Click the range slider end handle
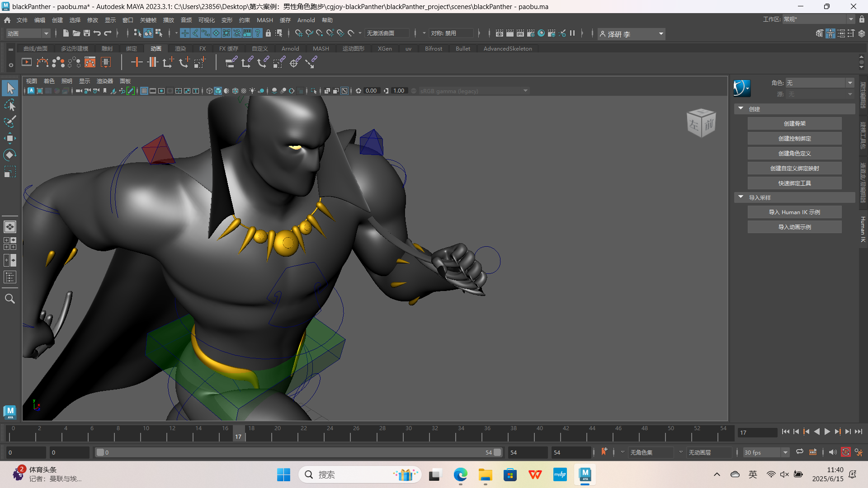 pos(497,452)
